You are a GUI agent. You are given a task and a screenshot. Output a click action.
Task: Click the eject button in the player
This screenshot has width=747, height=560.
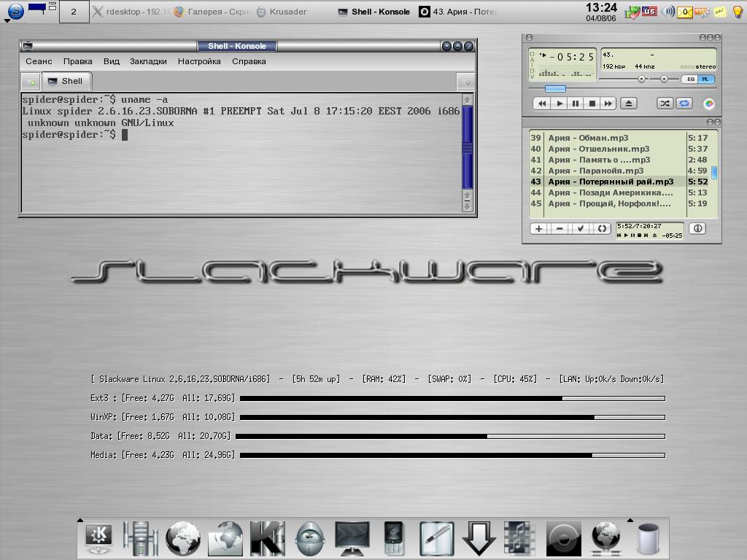click(629, 104)
